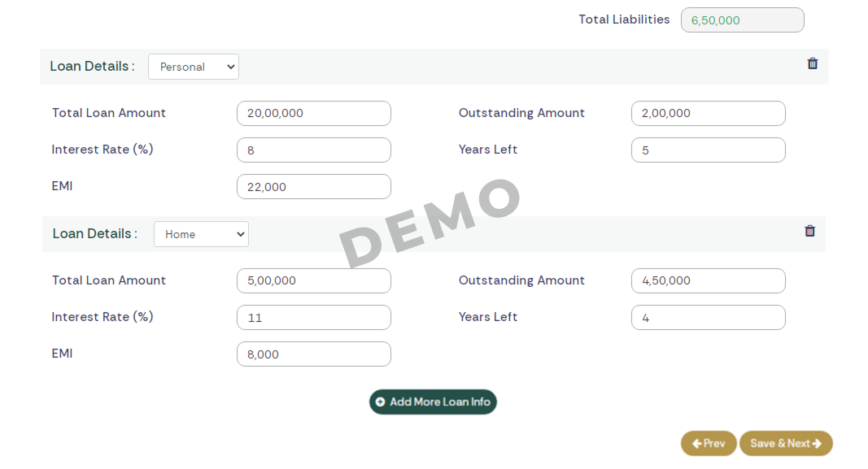Click the Interest Rate field showing 11
Viewport: 868px width, 469px height.
click(x=313, y=318)
